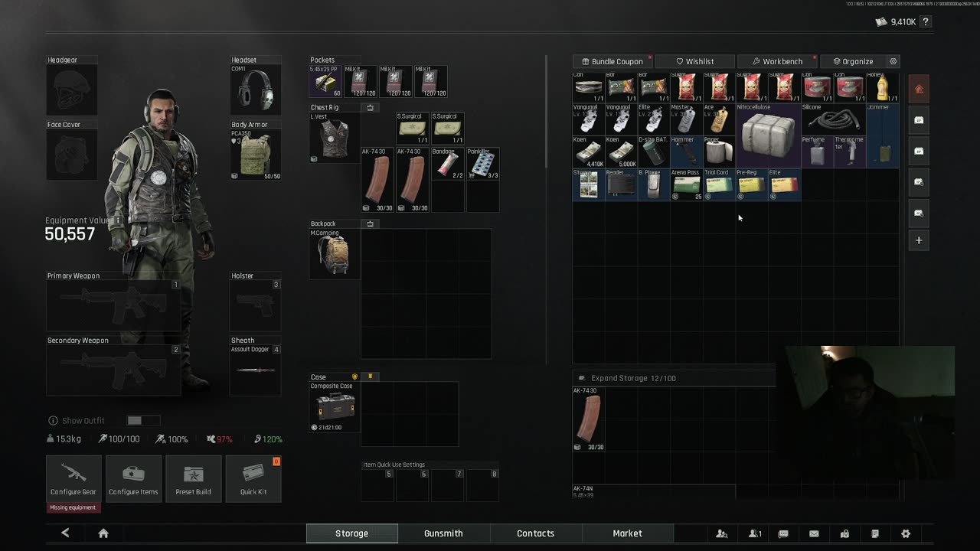Select the Secondary Weapon slot

click(113, 370)
